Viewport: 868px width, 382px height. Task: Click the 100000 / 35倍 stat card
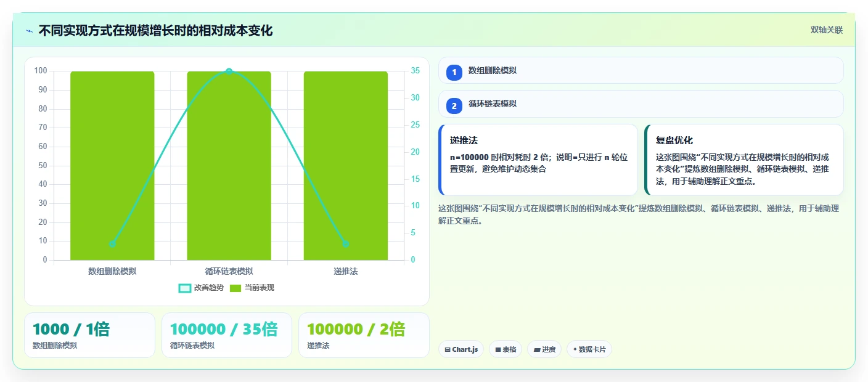pos(226,335)
